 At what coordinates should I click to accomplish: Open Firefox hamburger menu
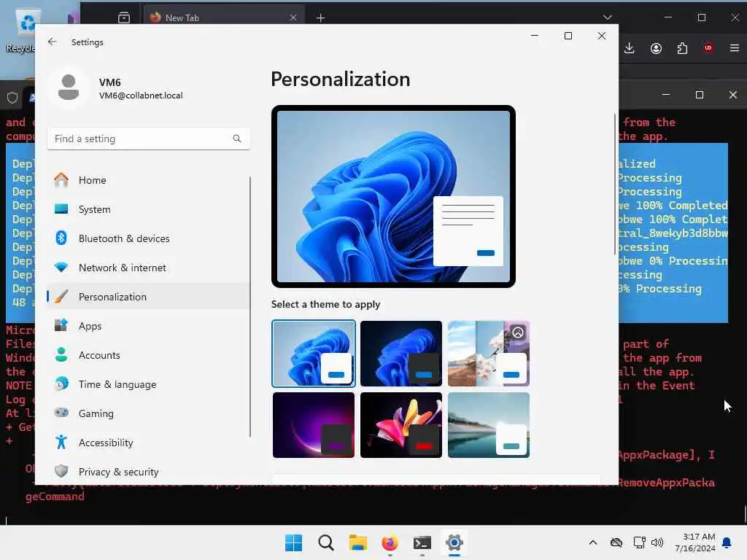[x=734, y=47]
